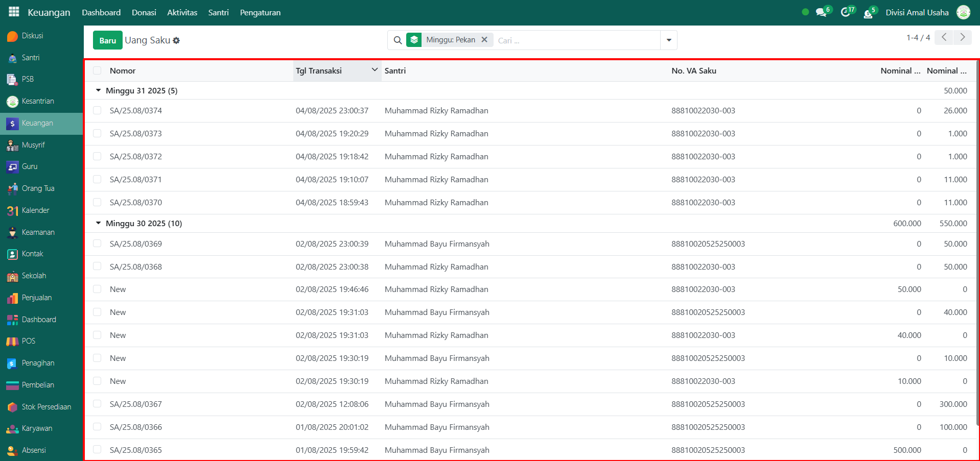The width and height of the screenshot is (980, 461).
Task: Open the Donasi menu
Action: pyautogui.click(x=144, y=13)
